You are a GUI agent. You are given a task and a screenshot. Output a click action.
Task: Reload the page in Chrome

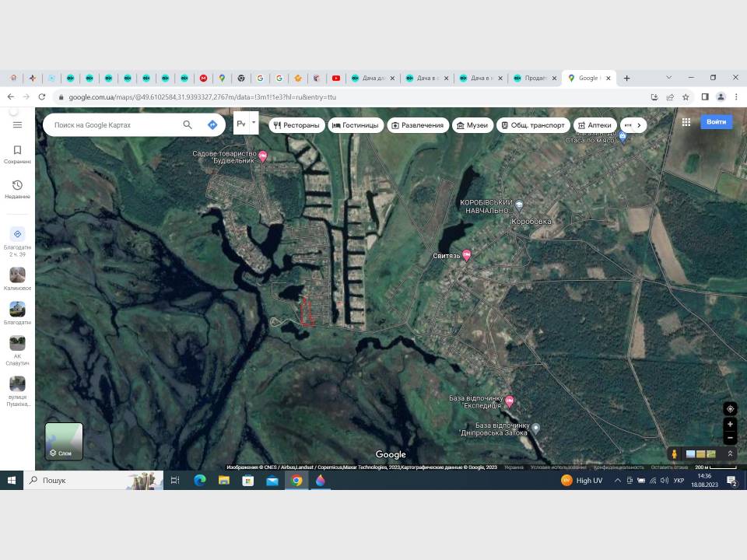click(42, 96)
